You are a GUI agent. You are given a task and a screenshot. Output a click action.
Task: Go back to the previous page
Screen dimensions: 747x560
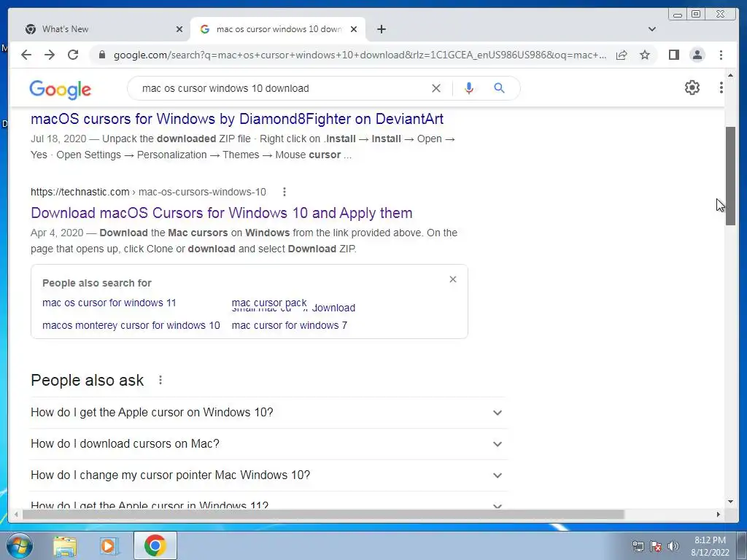tap(26, 55)
